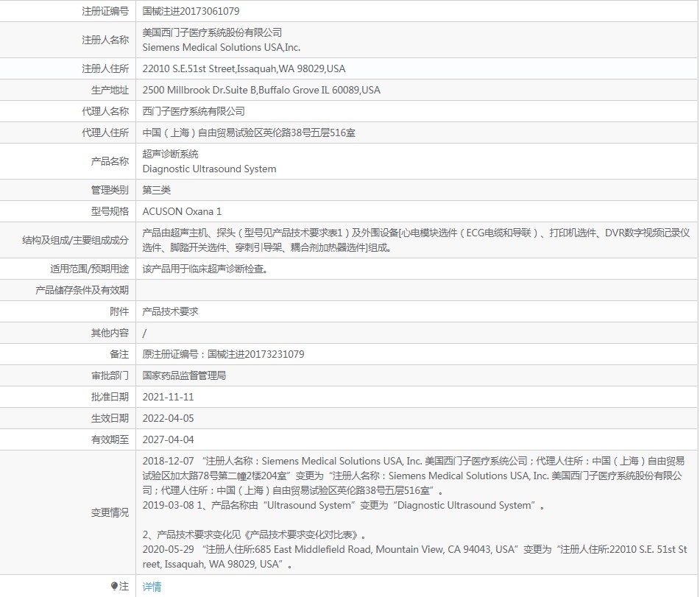The width and height of the screenshot is (700, 597).
Task: Click the 生效日期 label
Action: 110,418
